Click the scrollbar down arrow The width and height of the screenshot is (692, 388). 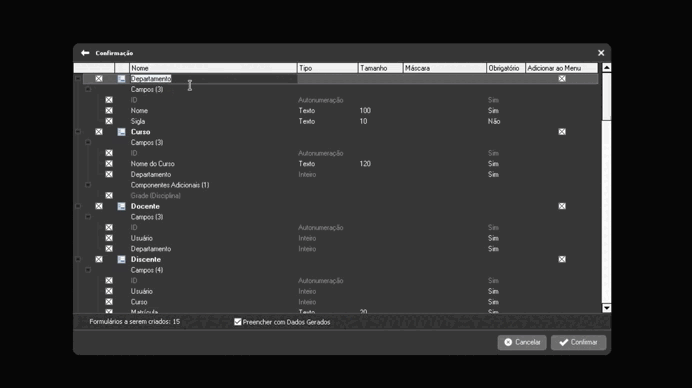click(x=607, y=308)
